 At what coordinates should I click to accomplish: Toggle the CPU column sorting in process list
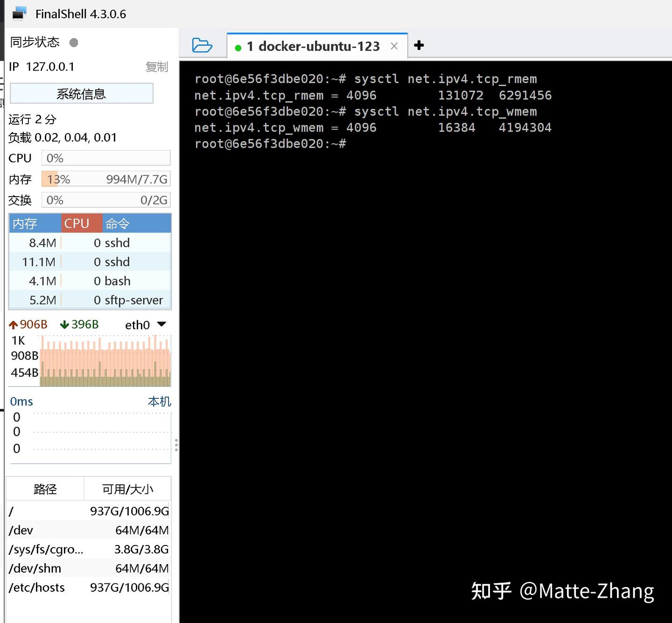[x=77, y=223]
